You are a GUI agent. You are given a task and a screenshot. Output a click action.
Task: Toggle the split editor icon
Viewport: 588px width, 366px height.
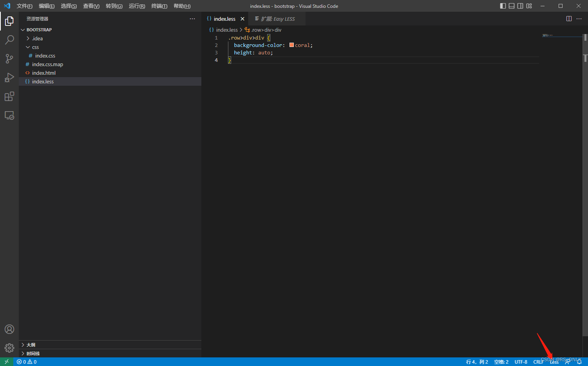(x=568, y=18)
